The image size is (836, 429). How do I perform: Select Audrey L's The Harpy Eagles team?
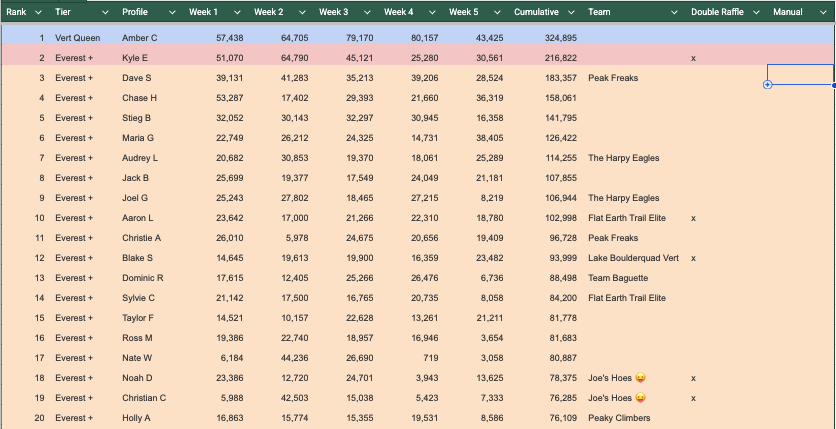624,158
